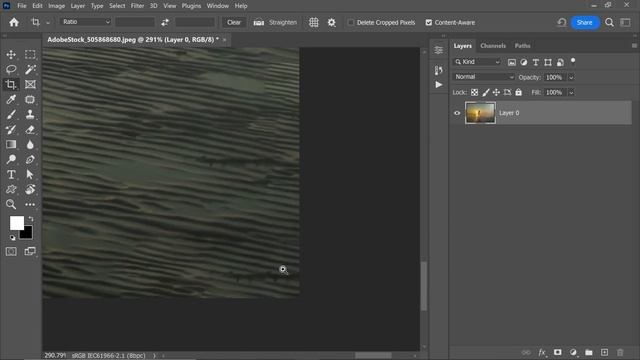The height and width of the screenshot is (360, 640).
Task: Add a layer style with fx
Action: pos(542,352)
